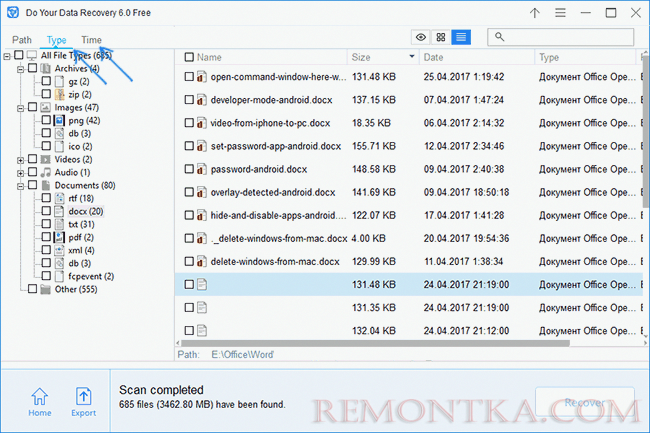This screenshot has height=433, width=650.
Task: Switch to detailed list view
Action: pos(460,37)
